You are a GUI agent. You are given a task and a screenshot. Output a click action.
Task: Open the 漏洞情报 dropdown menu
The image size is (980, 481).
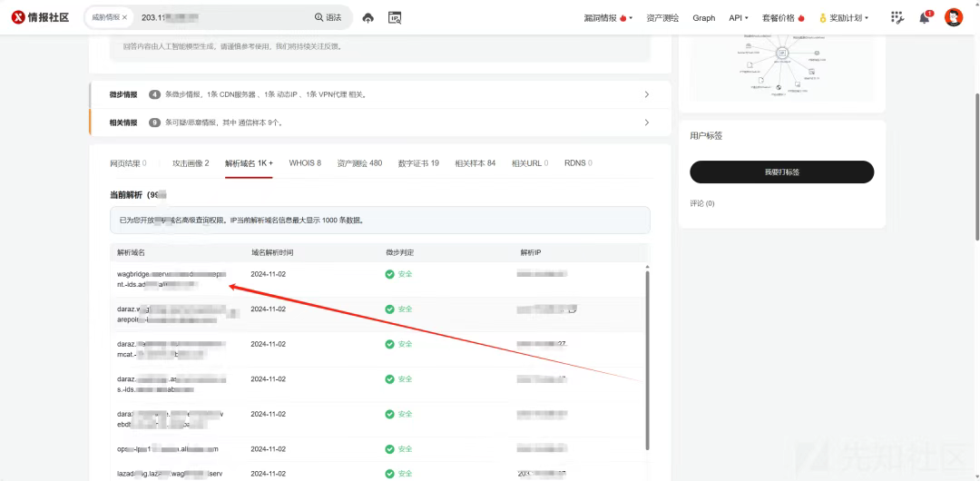[x=608, y=18]
